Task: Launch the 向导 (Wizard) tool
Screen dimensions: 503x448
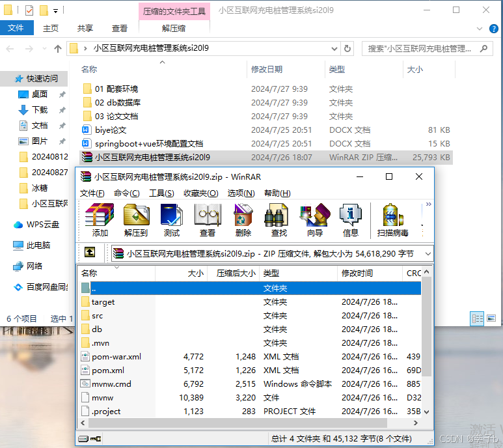Action: tap(315, 220)
